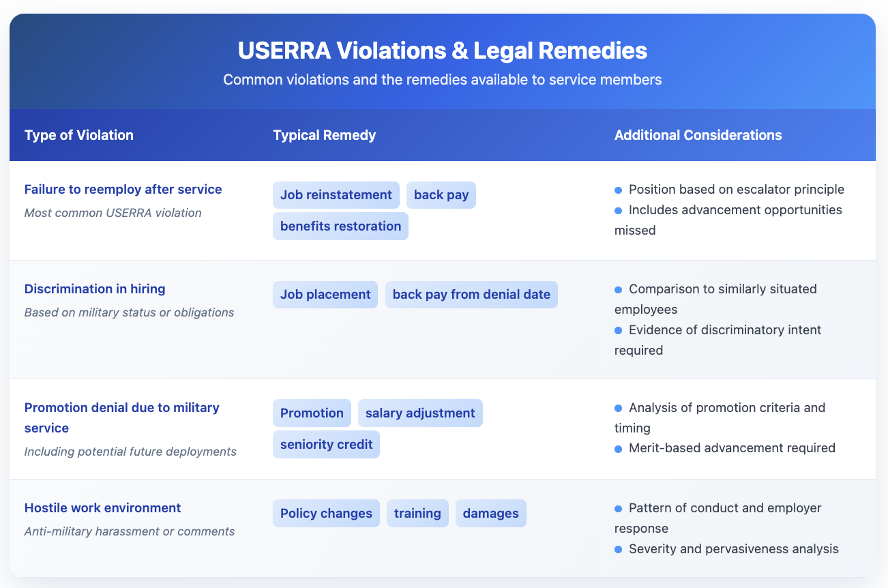Open the 'Discrimination in hiring' row title

pos(95,289)
